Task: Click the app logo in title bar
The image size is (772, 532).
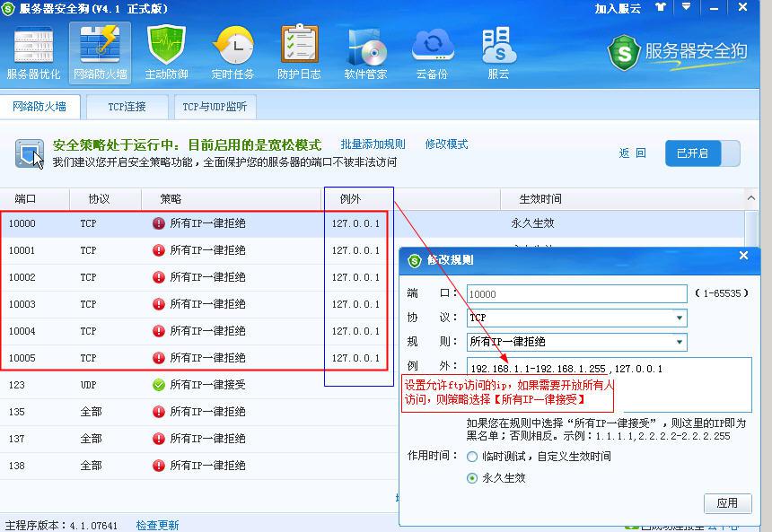Action: tap(8, 8)
